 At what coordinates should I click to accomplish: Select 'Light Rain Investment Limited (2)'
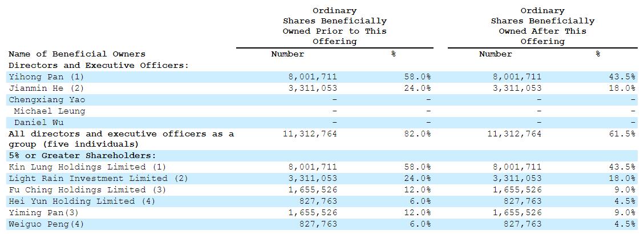98,179
